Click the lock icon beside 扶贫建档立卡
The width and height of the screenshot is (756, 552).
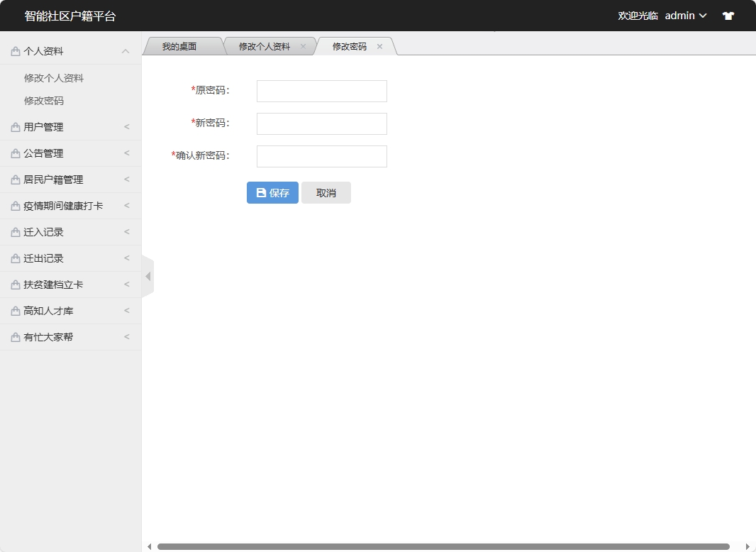point(16,285)
